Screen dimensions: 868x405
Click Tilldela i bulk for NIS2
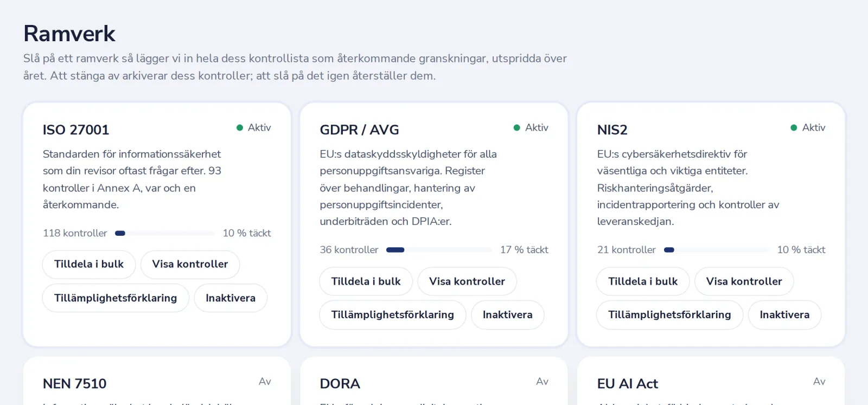pyautogui.click(x=643, y=281)
